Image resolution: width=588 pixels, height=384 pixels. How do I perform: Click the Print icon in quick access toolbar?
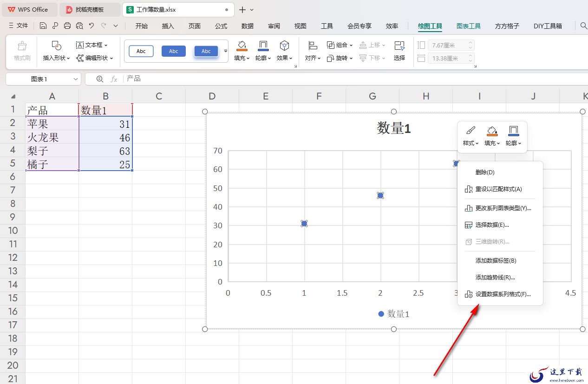[67, 26]
